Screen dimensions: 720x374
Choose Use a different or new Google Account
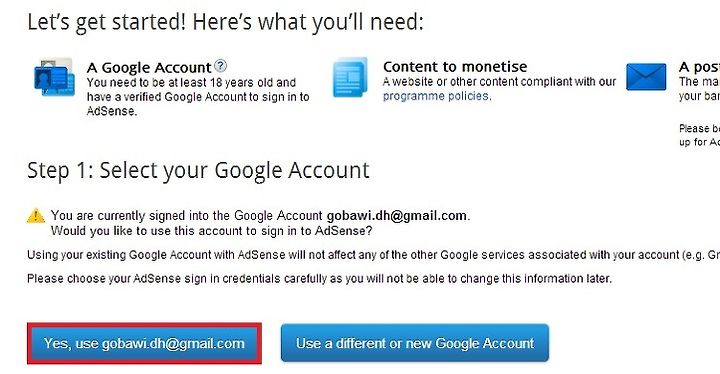click(415, 343)
